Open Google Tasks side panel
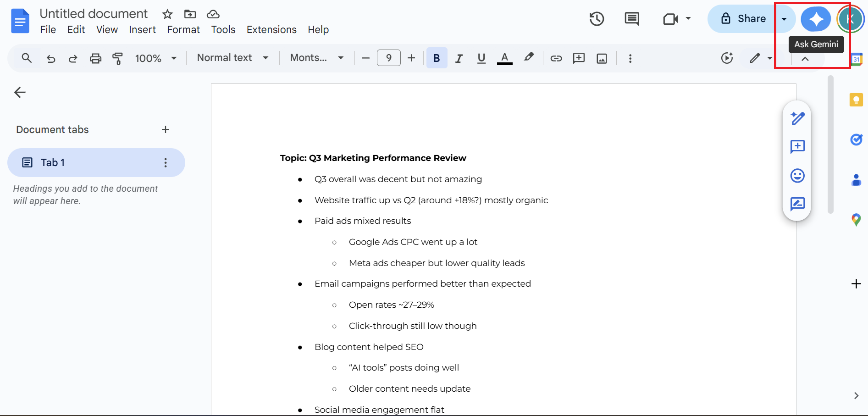 856,139
